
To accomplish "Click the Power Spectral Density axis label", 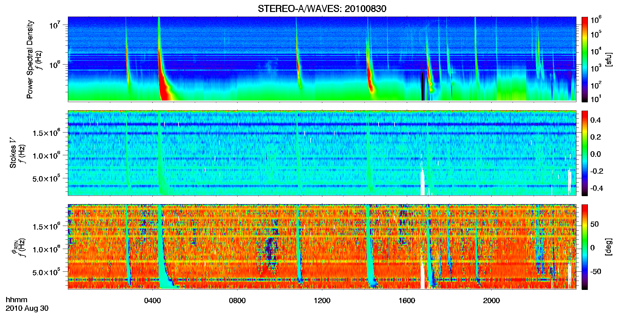I will (x=29, y=59).
